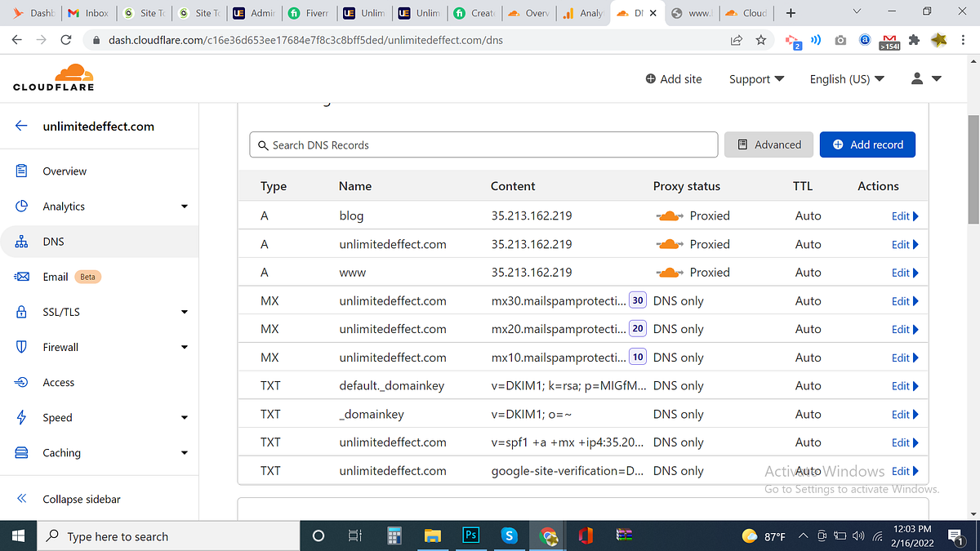The image size is (980, 551).
Task: Open the Firewall section
Action: (x=61, y=346)
